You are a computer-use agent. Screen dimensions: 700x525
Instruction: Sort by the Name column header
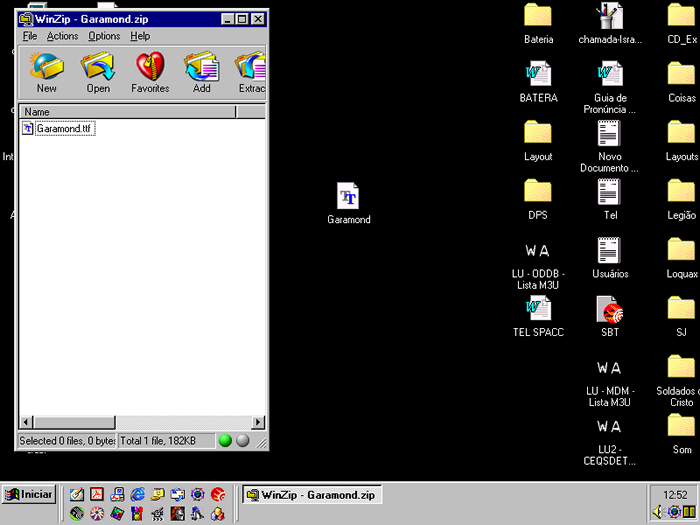(x=127, y=112)
